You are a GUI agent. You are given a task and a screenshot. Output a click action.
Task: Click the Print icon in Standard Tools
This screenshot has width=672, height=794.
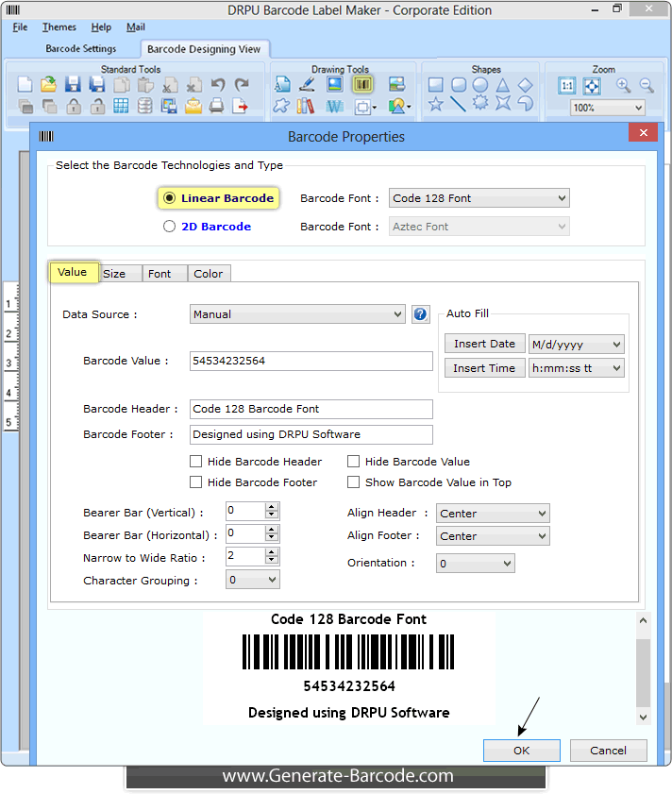click(216, 106)
